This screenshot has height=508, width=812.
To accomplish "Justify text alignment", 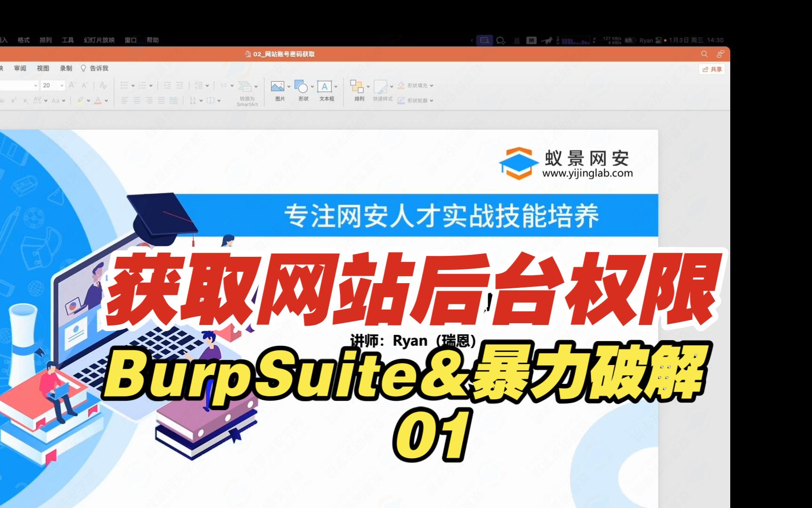I will [x=161, y=100].
